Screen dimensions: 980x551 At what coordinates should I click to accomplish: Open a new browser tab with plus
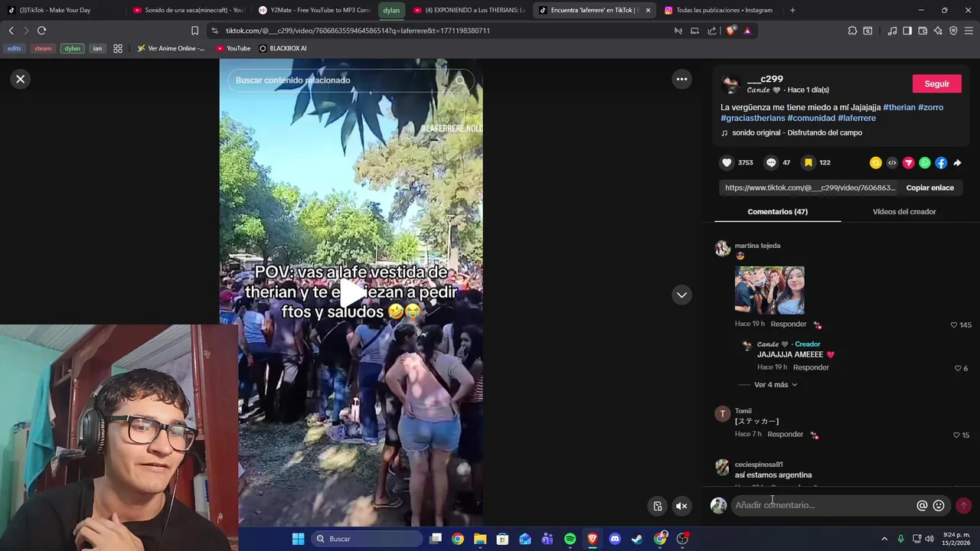[792, 10]
